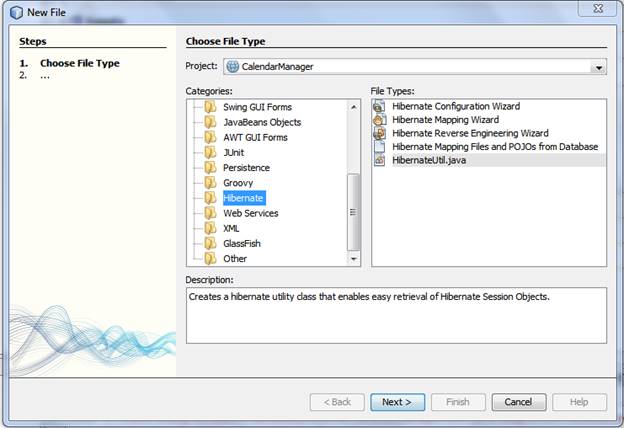Select the XML category
Image resolution: width=624 pixels, height=428 pixels.
(231, 228)
